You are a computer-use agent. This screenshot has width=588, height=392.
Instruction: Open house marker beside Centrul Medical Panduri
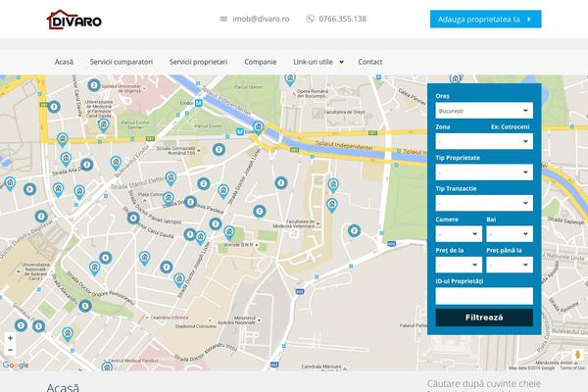pyautogui.click(x=107, y=367)
